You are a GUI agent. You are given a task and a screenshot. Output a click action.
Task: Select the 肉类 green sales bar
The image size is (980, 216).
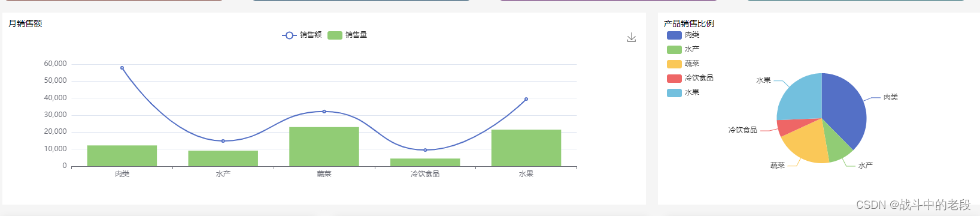click(x=122, y=156)
